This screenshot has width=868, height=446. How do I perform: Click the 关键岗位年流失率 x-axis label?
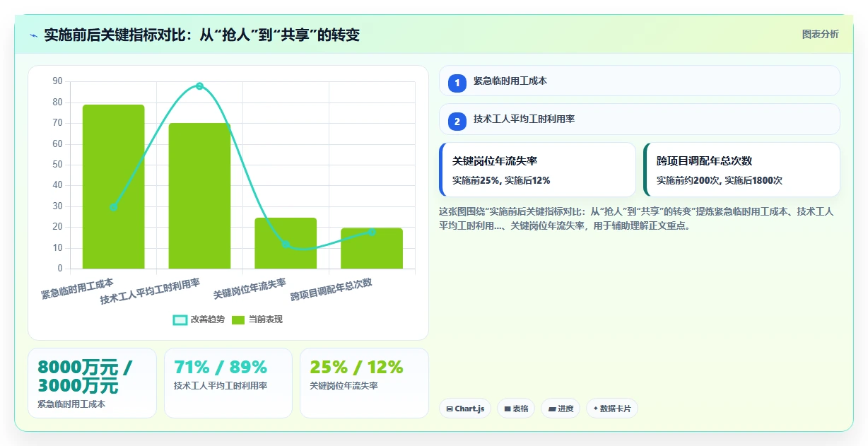click(x=250, y=288)
